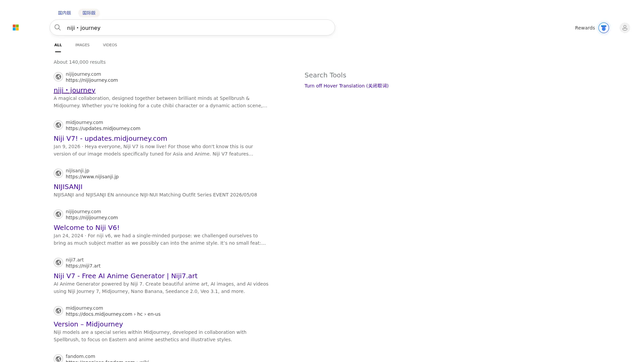
Task: Open the user account profile icon
Action: point(625,28)
